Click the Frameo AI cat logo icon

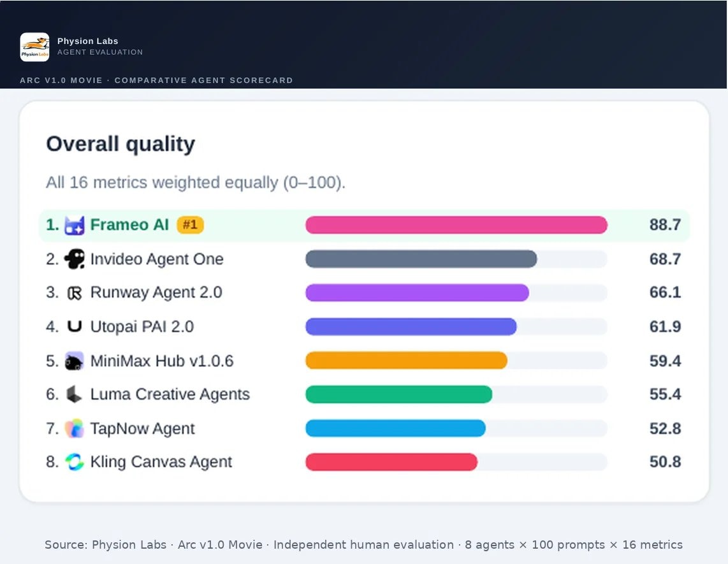tap(75, 225)
